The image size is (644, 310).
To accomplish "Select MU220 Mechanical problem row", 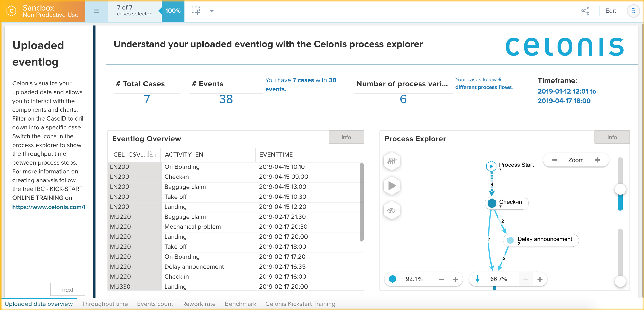I will (234, 227).
